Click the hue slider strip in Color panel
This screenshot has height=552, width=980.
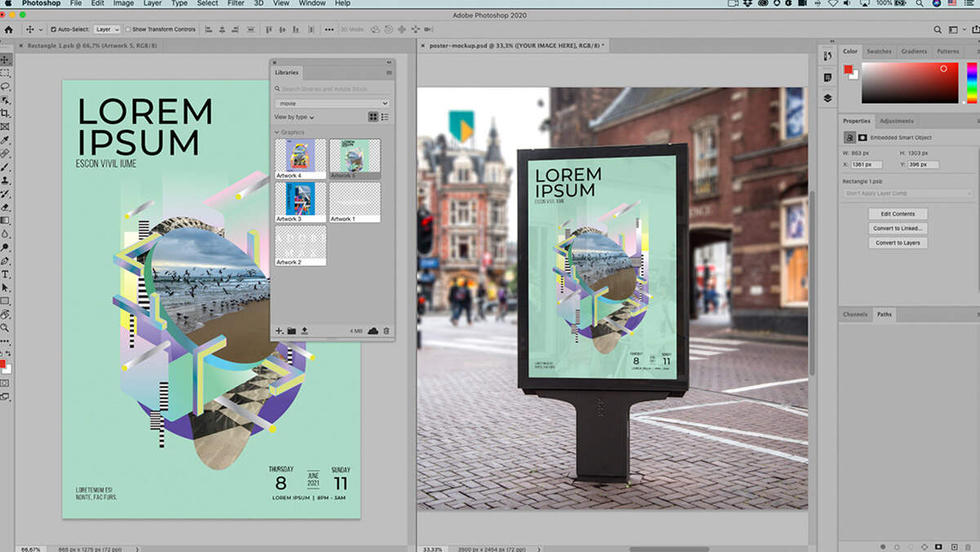(972, 82)
